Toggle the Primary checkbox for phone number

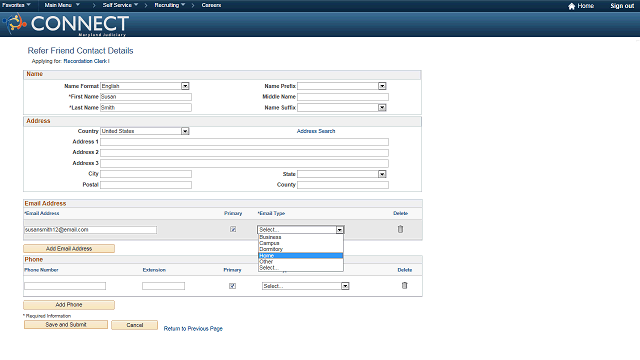[232, 286]
